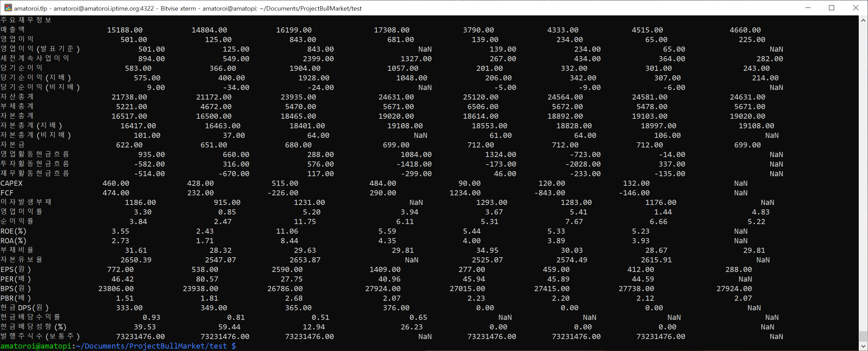Click the Bitvise xterm app icon in title bar

point(8,8)
